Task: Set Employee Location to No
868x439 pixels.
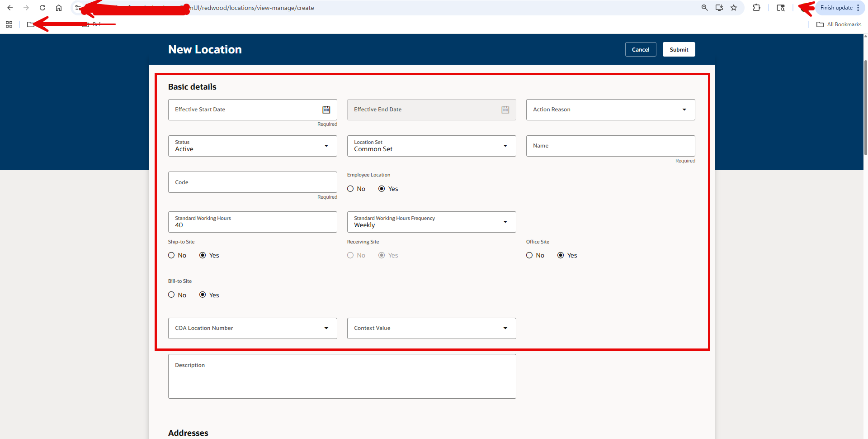Action: [x=350, y=189]
